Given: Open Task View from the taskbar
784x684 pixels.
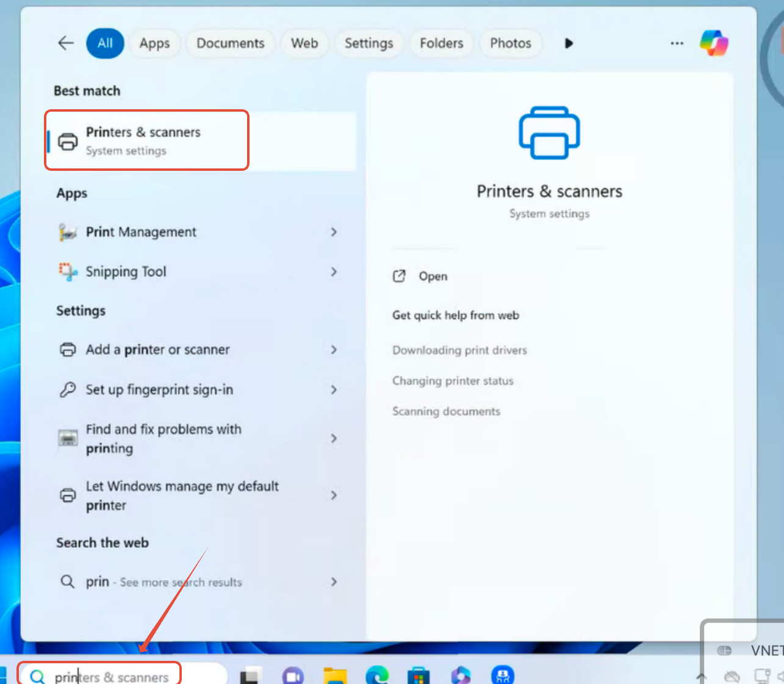Looking at the screenshot, I should tap(249, 676).
